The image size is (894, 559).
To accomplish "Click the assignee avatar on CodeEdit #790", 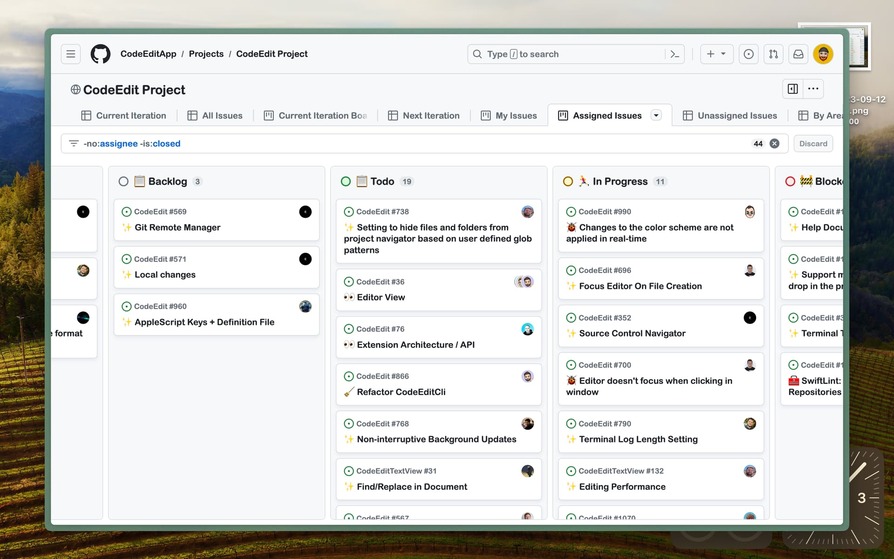I will 750,424.
